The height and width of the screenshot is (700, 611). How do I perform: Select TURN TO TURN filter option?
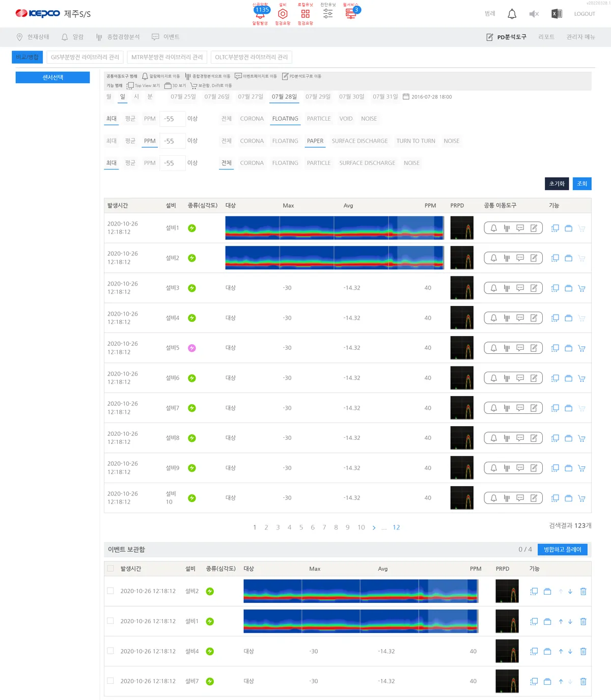click(415, 141)
